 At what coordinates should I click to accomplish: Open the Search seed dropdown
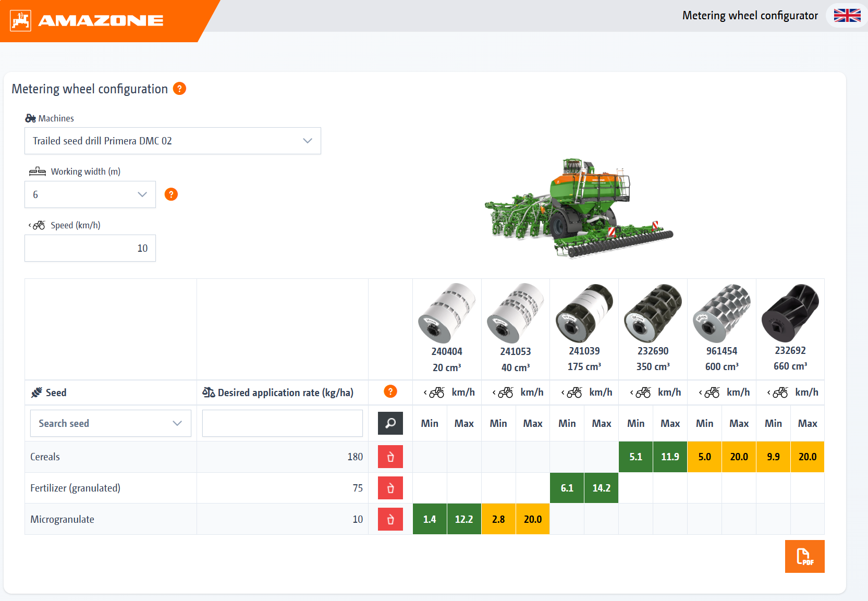[x=111, y=423]
